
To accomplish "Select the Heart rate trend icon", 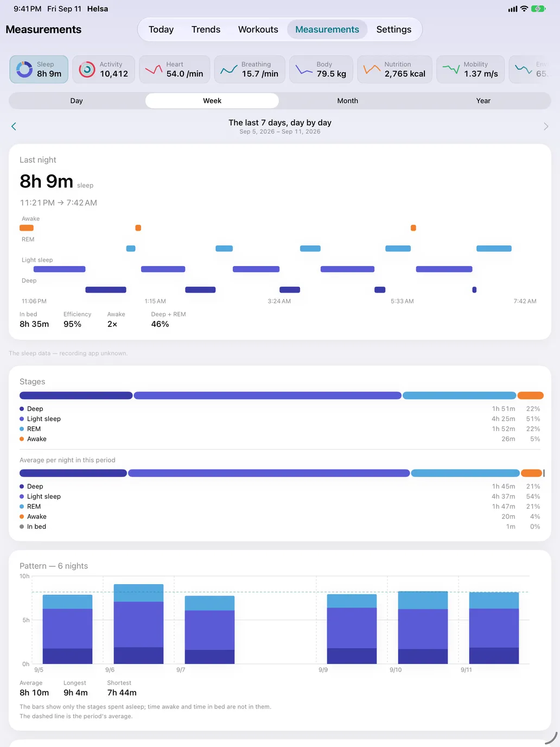I will 154,69.
